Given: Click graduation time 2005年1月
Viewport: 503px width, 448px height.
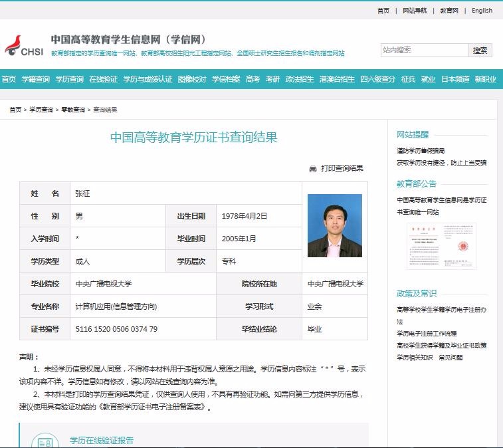Looking at the screenshot, I should click(x=239, y=239).
